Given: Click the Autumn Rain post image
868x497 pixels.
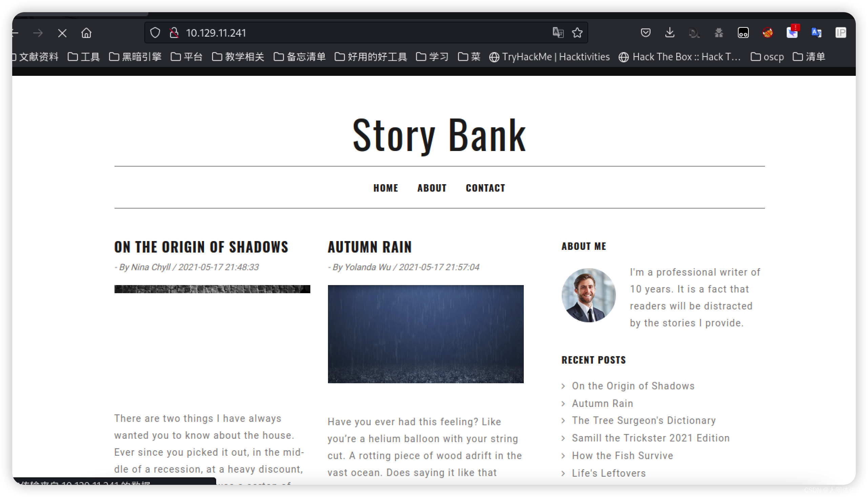Looking at the screenshot, I should pyautogui.click(x=425, y=334).
